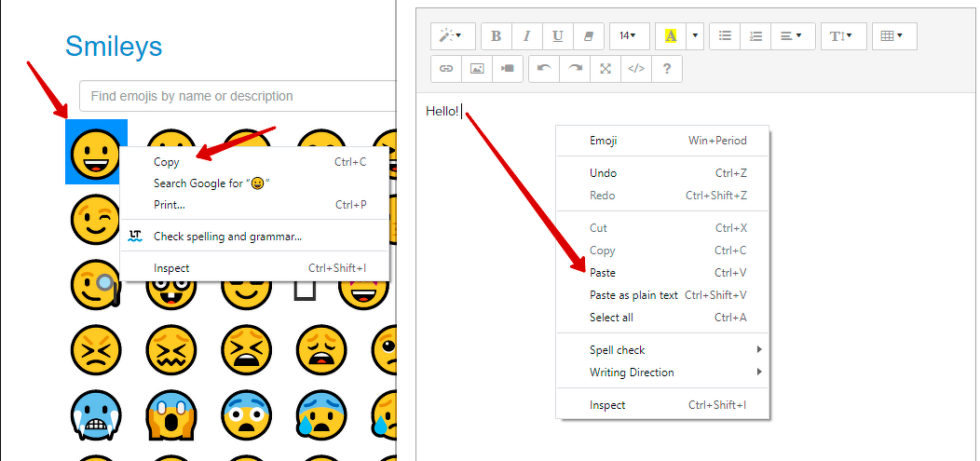
Task: Choose Paste in the editor context menu
Action: [x=662, y=273]
